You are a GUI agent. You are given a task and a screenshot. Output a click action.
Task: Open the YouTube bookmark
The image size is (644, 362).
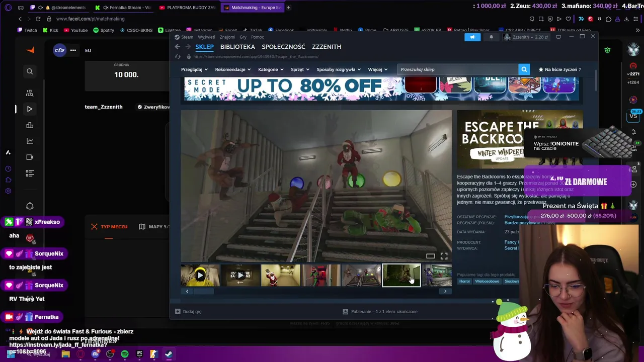tap(75, 30)
